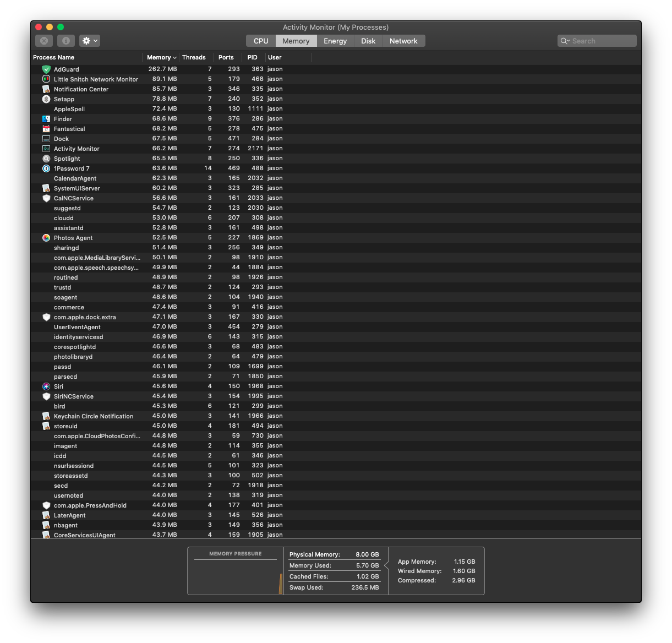This screenshot has height=643, width=672.
Task: Select the routined process row
Action: point(336,277)
